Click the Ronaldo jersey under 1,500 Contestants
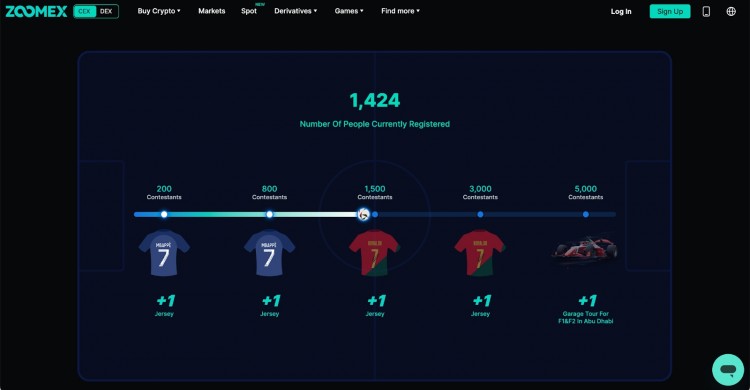Screen dimensions: 750x390 375,253
